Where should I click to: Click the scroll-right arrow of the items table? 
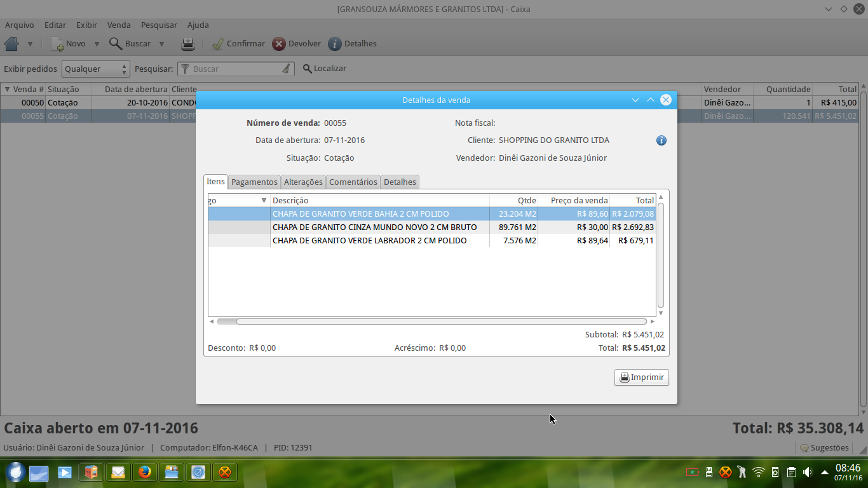tap(652, 322)
